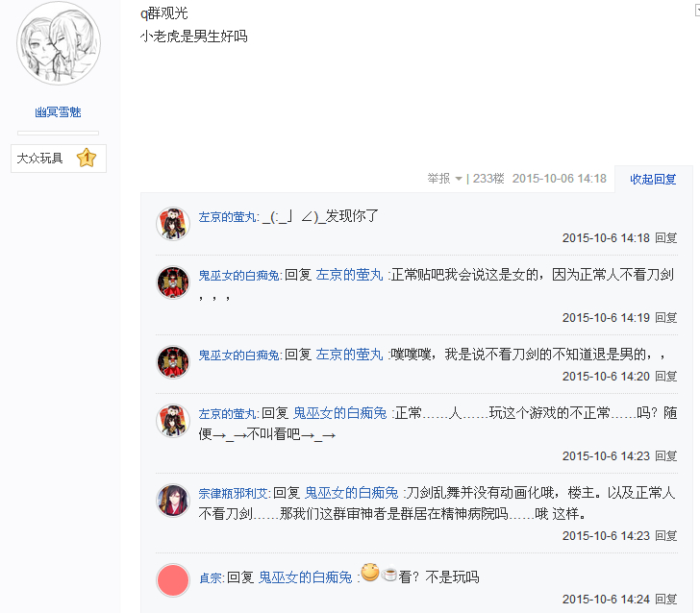Click the coffee cup emoji in 貞宗's comment
This screenshot has height=613, width=700.
click(389, 575)
